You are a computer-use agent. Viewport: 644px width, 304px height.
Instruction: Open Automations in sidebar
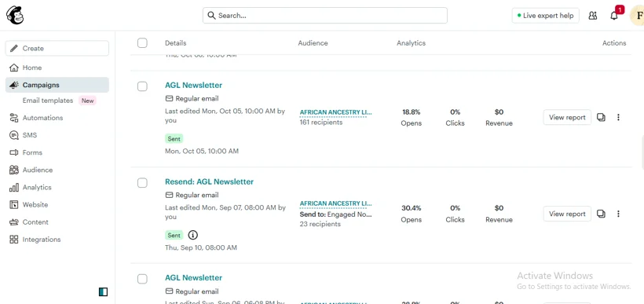57,118
